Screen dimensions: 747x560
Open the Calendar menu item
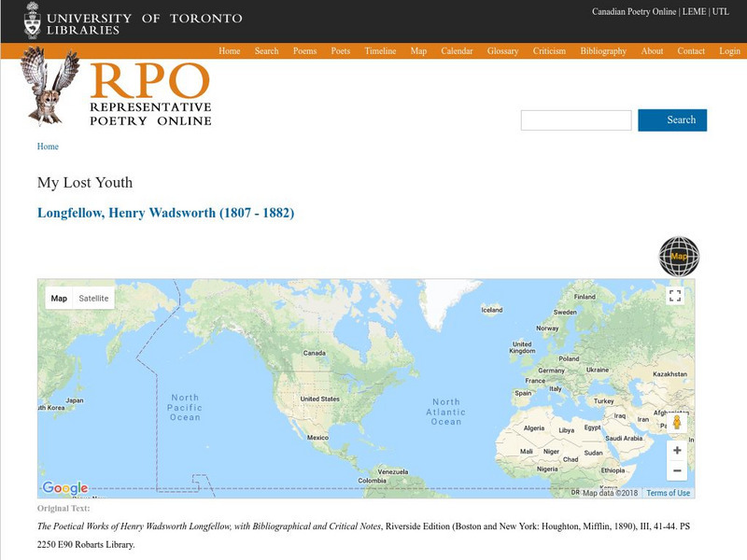tap(457, 51)
